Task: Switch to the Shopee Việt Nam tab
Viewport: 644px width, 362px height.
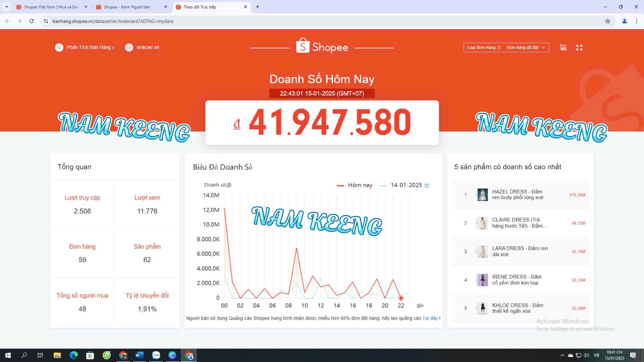Action: tap(51, 7)
